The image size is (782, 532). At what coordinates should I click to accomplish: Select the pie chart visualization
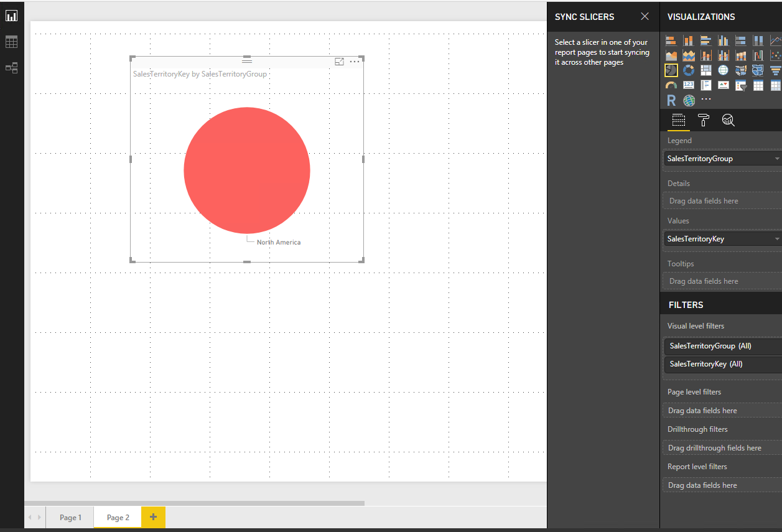pos(671,70)
